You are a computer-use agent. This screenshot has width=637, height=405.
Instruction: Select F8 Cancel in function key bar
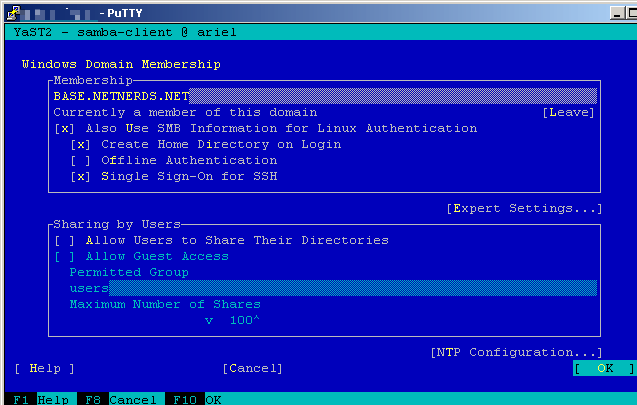[x=118, y=399]
